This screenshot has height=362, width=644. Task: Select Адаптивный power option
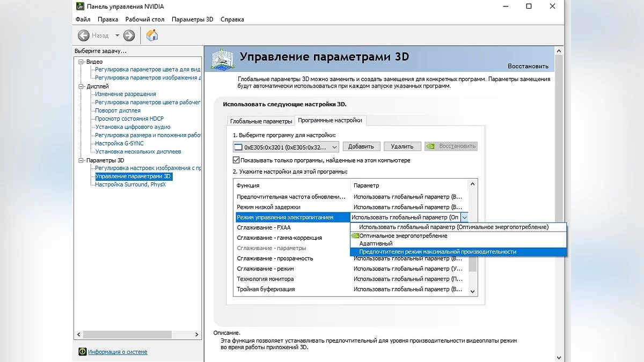(x=458, y=243)
